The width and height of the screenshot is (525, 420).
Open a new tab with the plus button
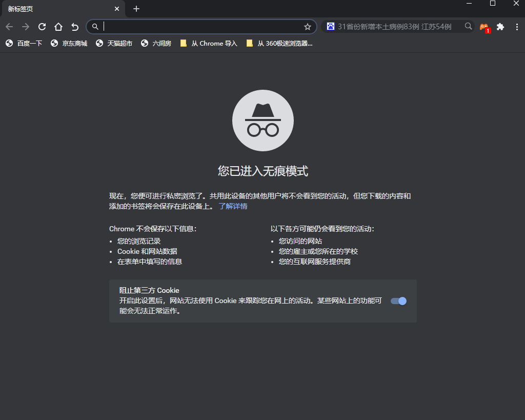[x=136, y=9]
